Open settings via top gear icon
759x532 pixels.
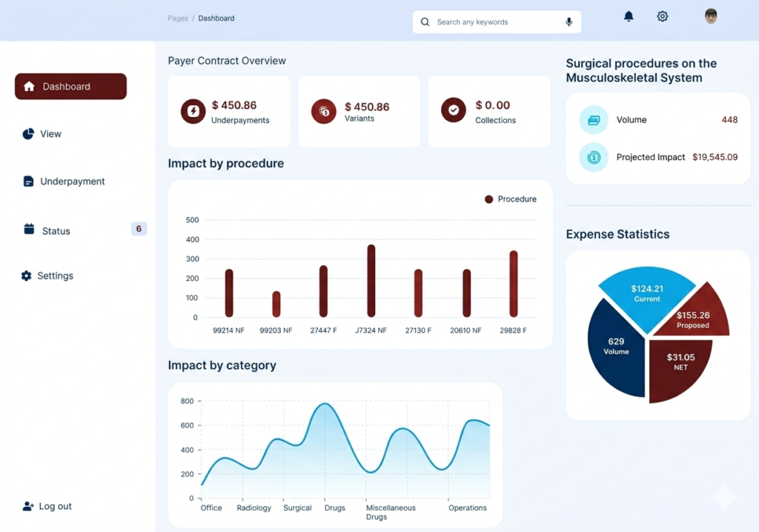663,16
